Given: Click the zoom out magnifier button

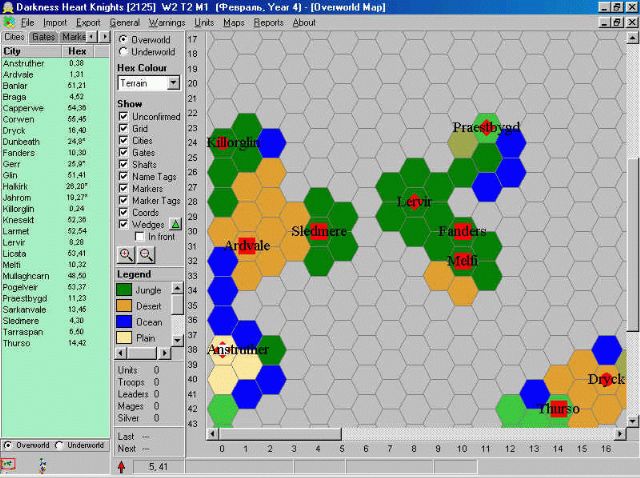Looking at the screenshot, I should coord(147,254).
